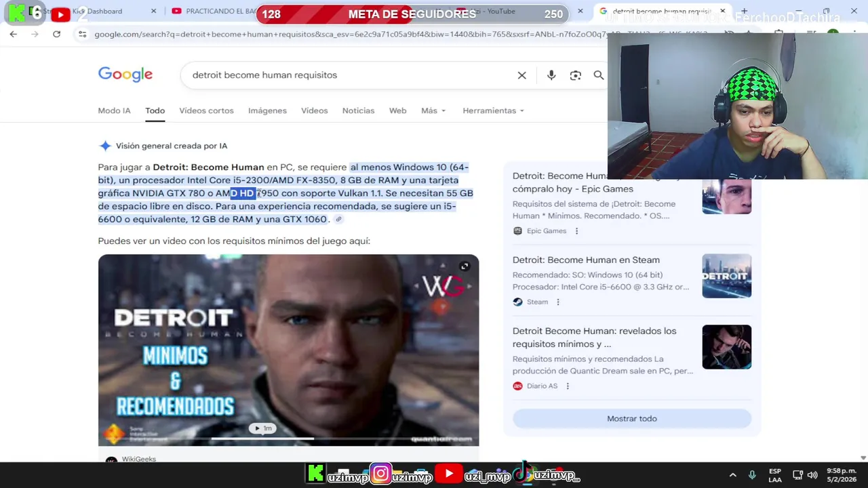
Task: Open Google Lens image search icon
Action: tap(575, 75)
